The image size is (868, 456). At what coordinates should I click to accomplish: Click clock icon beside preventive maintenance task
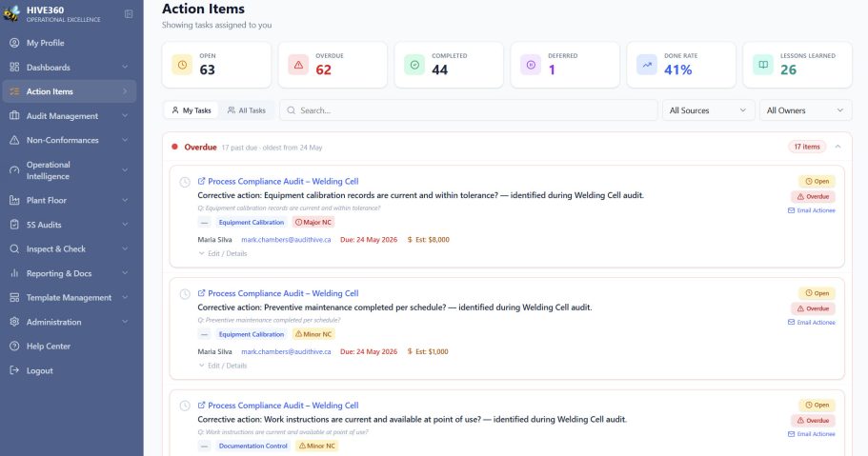click(x=185, y=294)
